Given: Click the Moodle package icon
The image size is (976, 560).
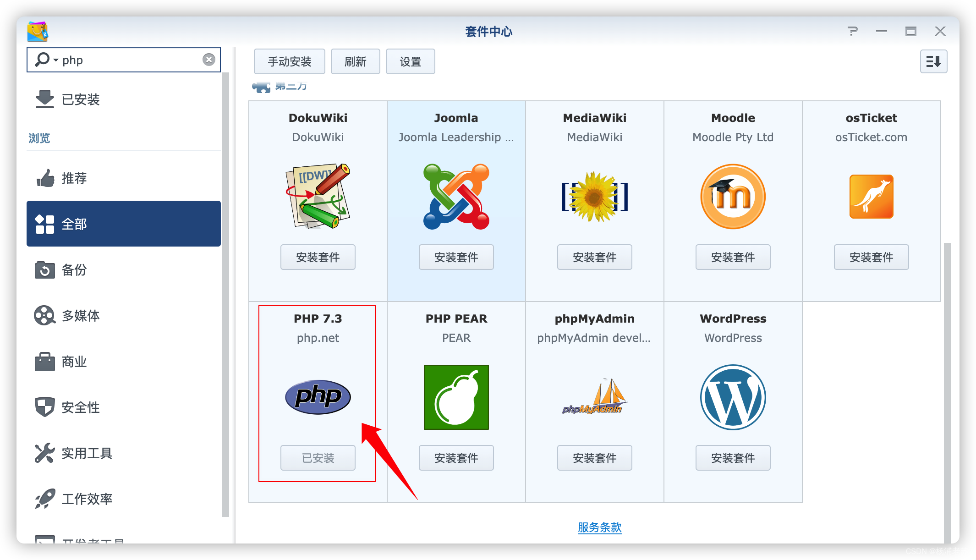Looking at the screenshot, I should click(x=733, y=197).
